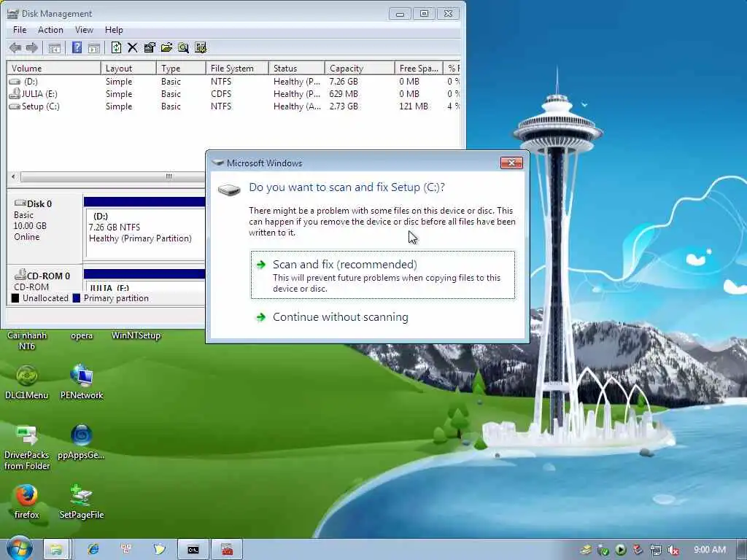This screenshot has height=560, width=747.
Task: Sort by the Type column header
Action: (181, 68)
